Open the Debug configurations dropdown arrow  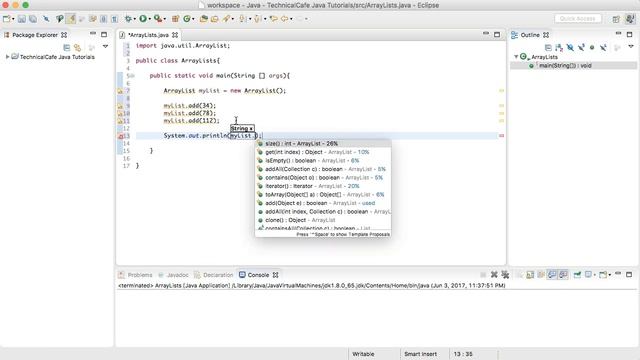tap(135, 19)
